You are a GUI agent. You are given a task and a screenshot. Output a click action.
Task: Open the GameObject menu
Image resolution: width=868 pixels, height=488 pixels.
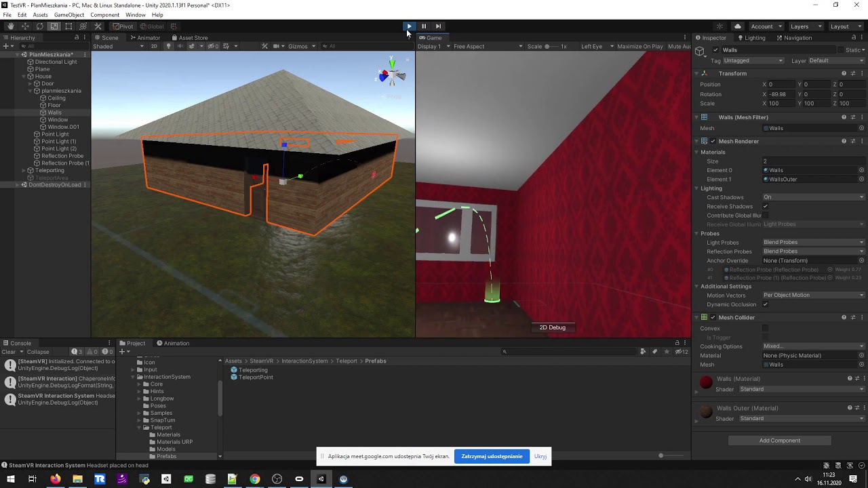pos(69,15)
